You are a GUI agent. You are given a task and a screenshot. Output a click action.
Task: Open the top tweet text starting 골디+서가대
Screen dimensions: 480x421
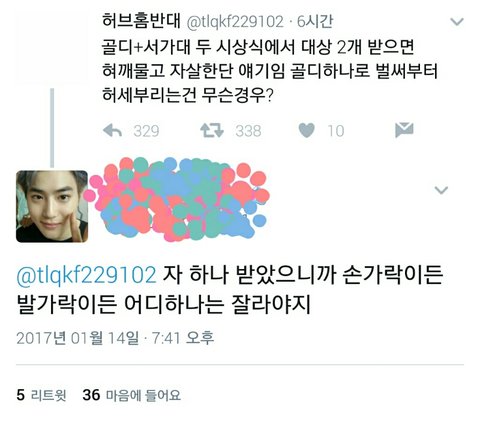click(269, 71)
